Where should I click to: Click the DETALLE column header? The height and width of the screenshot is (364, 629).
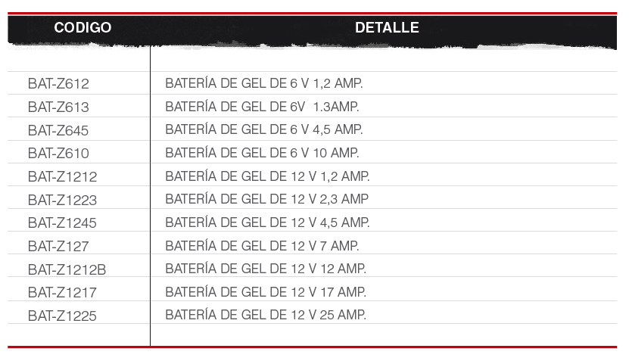(x=387, y=28)
